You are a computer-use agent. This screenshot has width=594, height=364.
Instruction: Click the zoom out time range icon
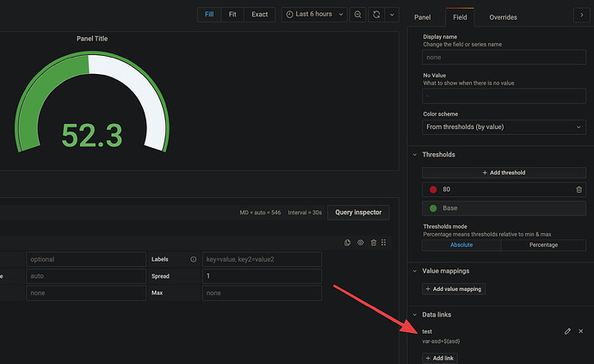tap(357, 15)
